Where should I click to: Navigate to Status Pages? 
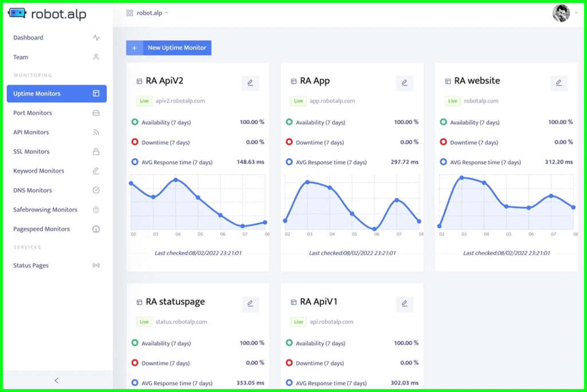tap(31, 265)
